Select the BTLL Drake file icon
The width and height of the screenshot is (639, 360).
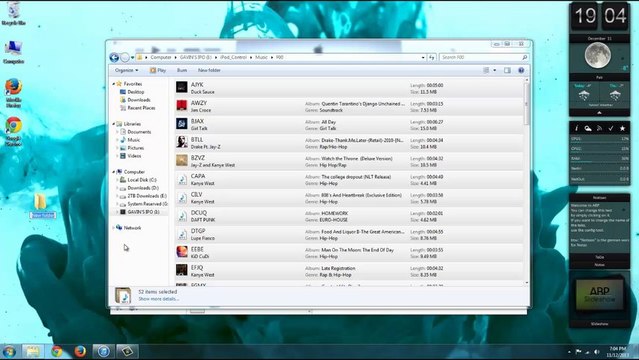click(x=182, y=142)
